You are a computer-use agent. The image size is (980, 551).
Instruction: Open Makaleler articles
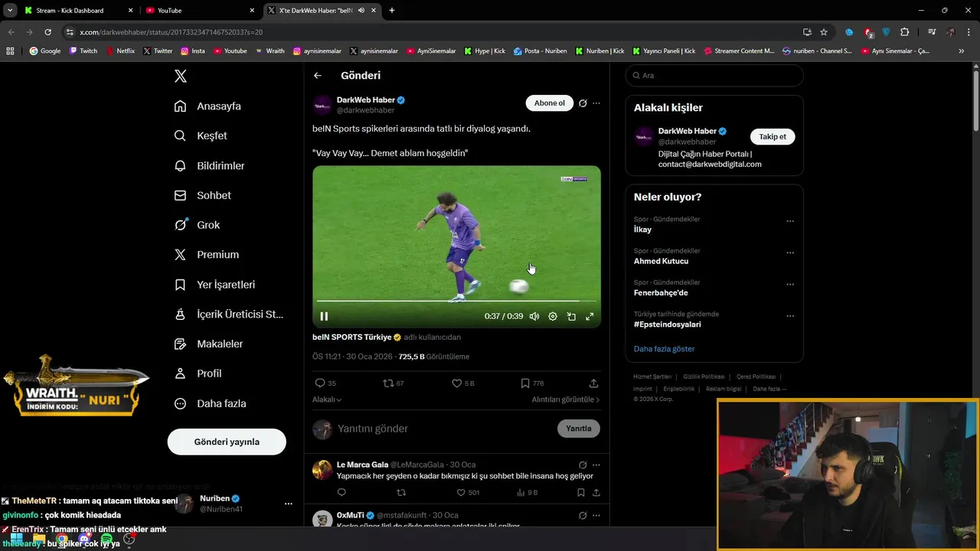tap(208, 344)
